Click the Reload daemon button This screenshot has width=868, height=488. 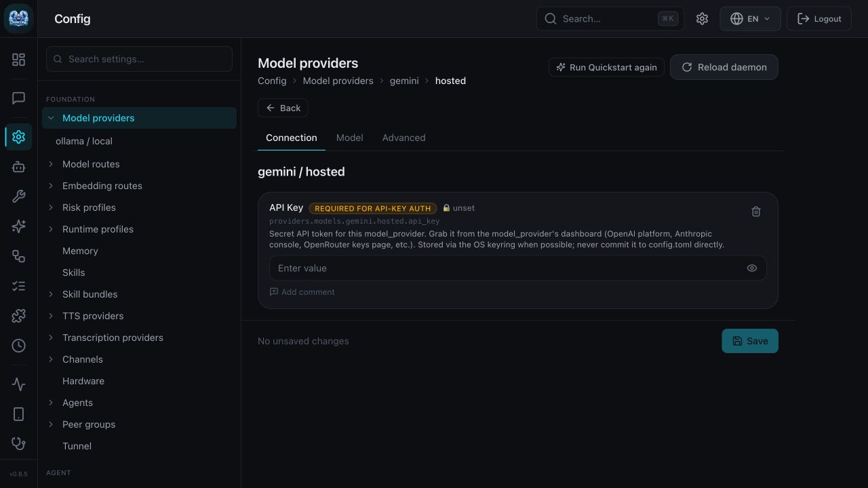[x=724, y=67]
